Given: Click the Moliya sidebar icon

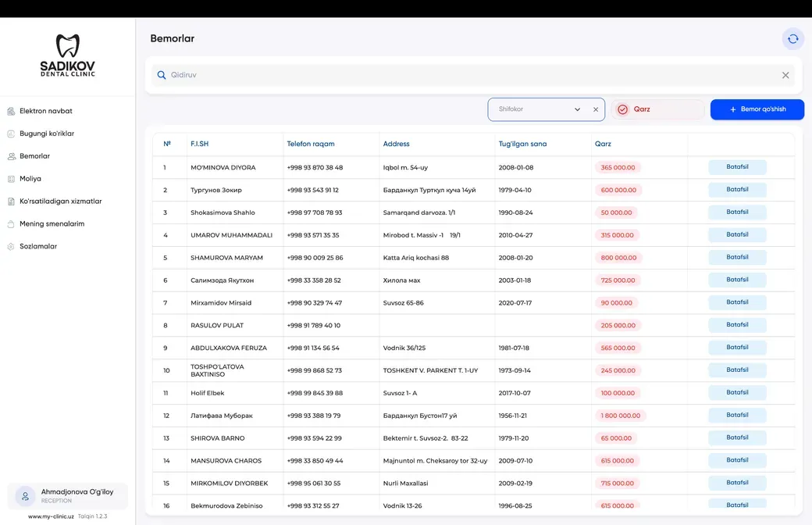Looking at the screenshot, I should (x=11, y=179).
